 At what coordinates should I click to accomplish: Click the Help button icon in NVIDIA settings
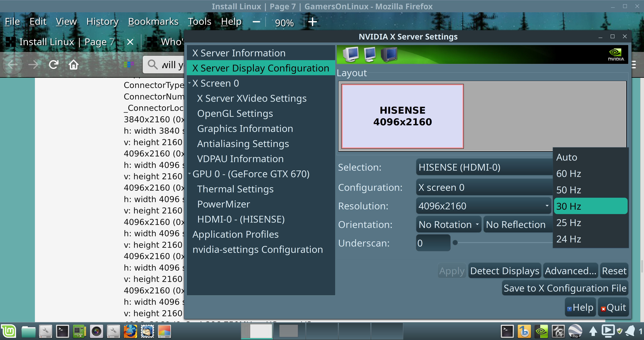(x=580, y=307)
